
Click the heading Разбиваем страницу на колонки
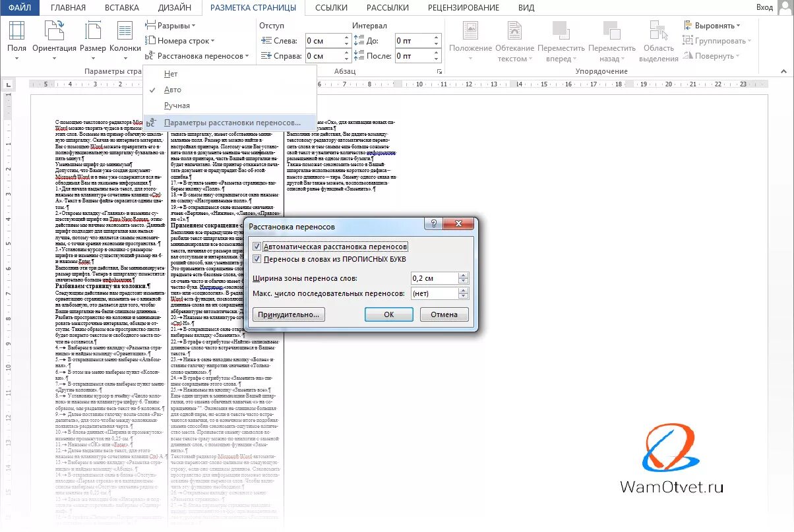tap(104, 285)
